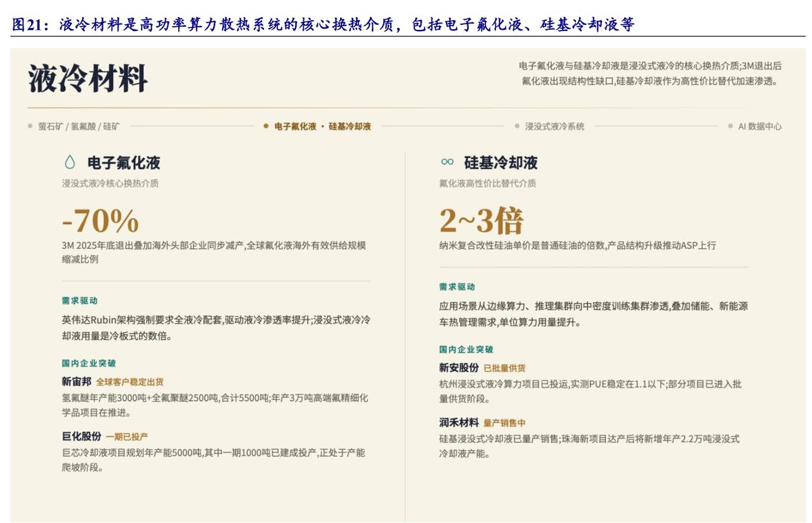812x523 pixels.
Task: Select the 电子氟化液 · 硅基冷却液 stage
Action: pyautogui.click(x=322, y=126)
